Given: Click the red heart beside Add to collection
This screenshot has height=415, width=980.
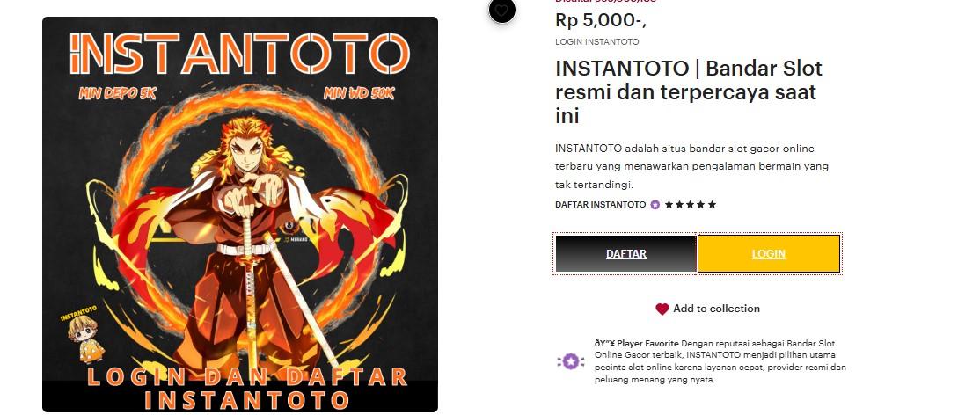Looking at the screenshot, I should (x=662, y=309).
